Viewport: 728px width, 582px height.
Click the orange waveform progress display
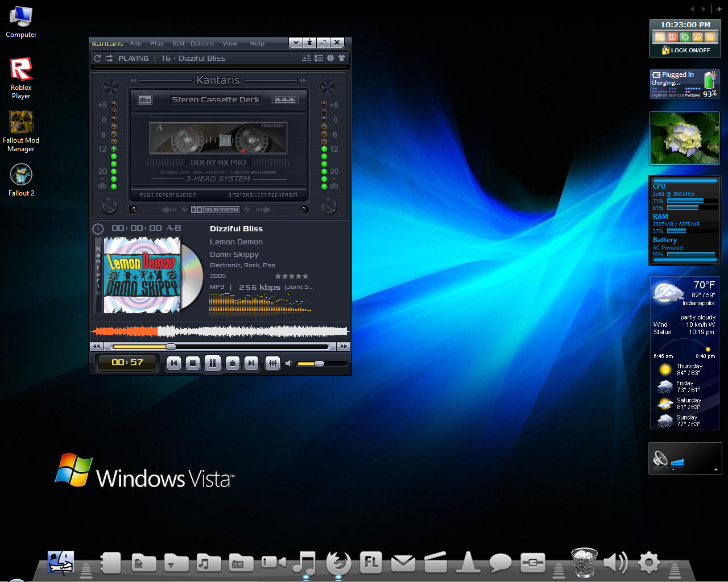click(x=125, y=331)
